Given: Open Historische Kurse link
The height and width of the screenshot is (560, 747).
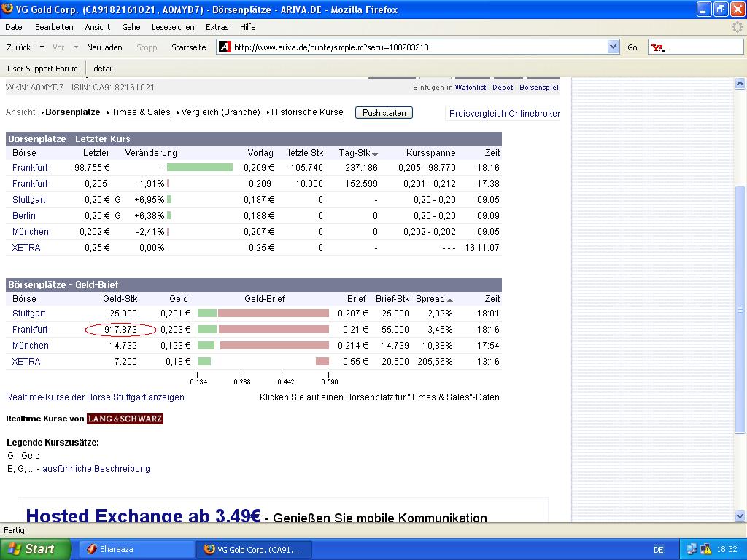Looking at the screenshot, I should tap(307, 112).
